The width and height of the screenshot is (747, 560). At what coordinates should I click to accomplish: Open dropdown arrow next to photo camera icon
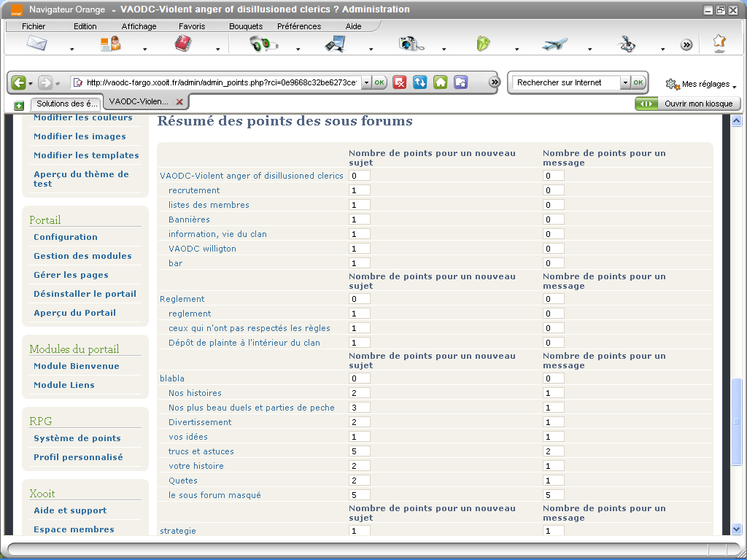(444, 49)
